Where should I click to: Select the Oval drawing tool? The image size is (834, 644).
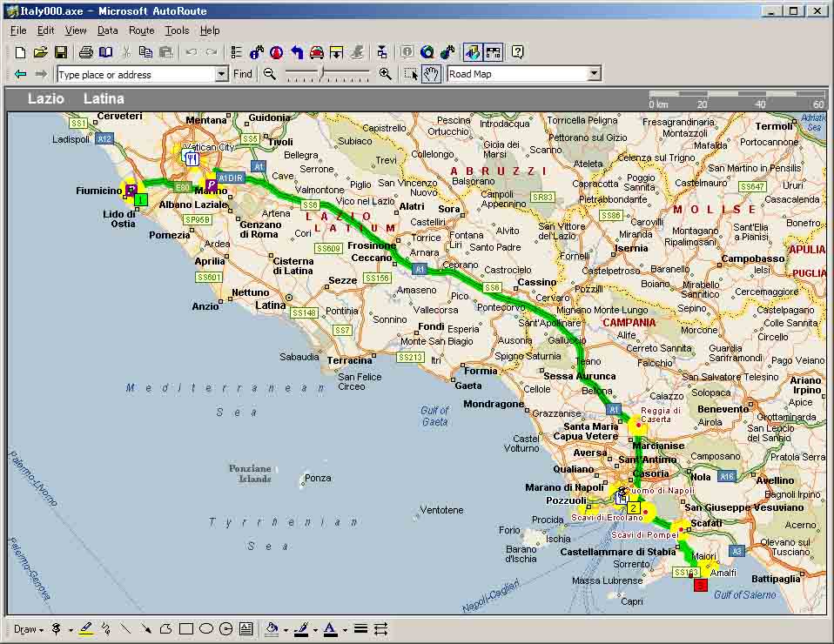[205, 629]
